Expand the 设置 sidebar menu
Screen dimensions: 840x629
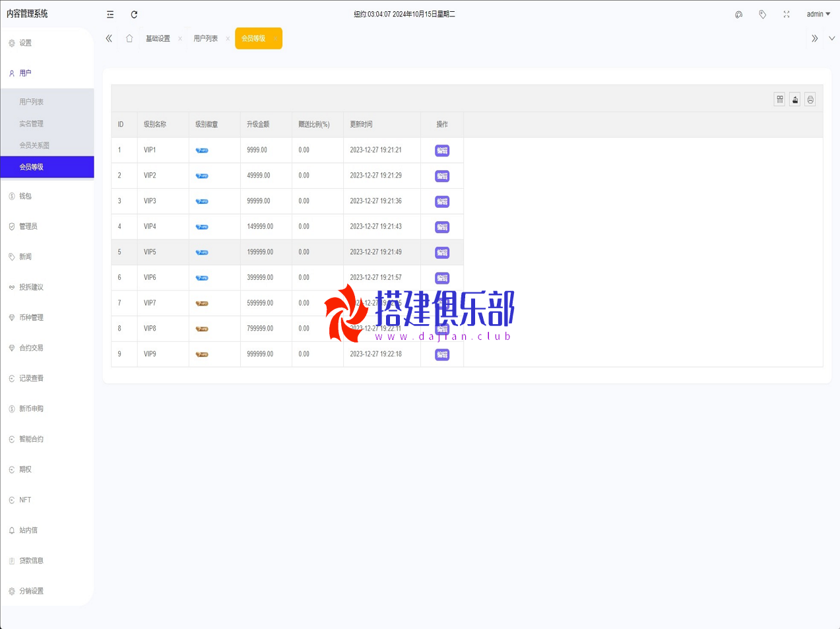coord(47,43)
